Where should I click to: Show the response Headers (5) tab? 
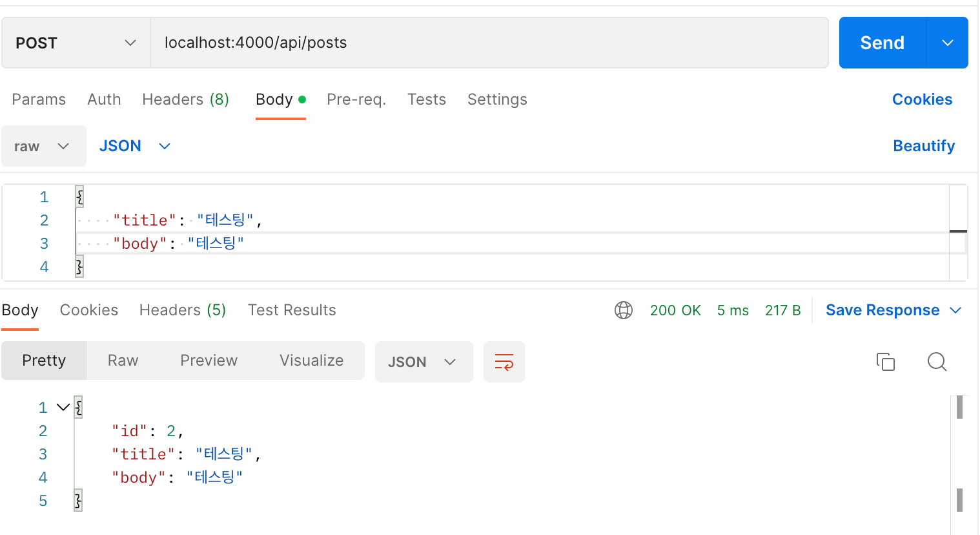pos(183,310)
